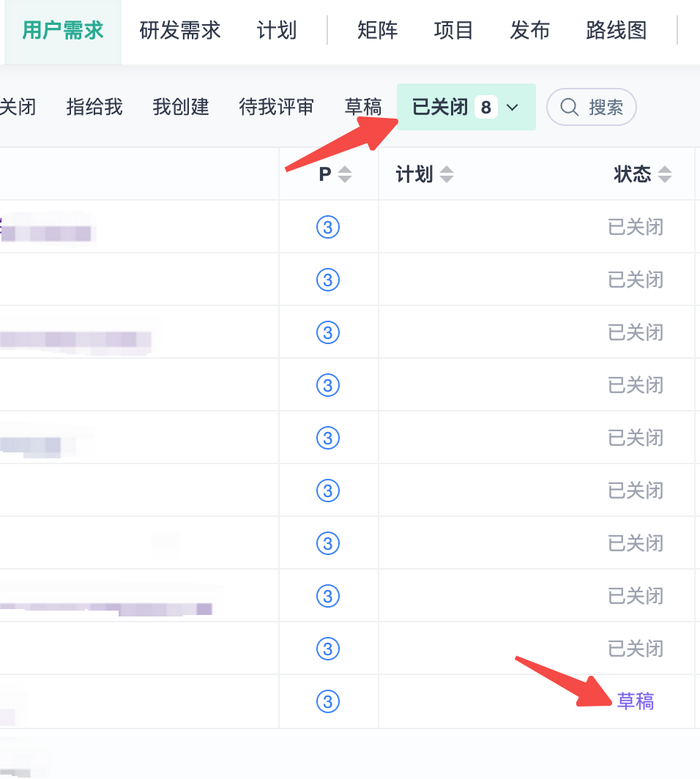Click the 草稿 status in last row

[x=636, y=701]
